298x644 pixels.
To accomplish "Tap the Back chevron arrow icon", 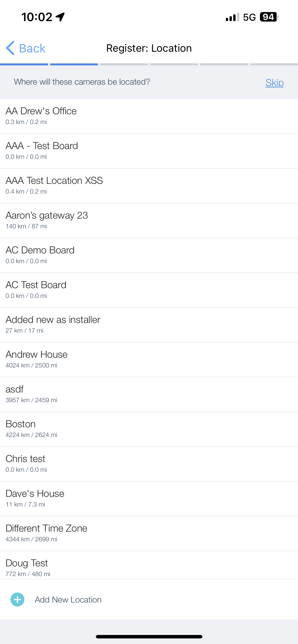I will point(10,48).
